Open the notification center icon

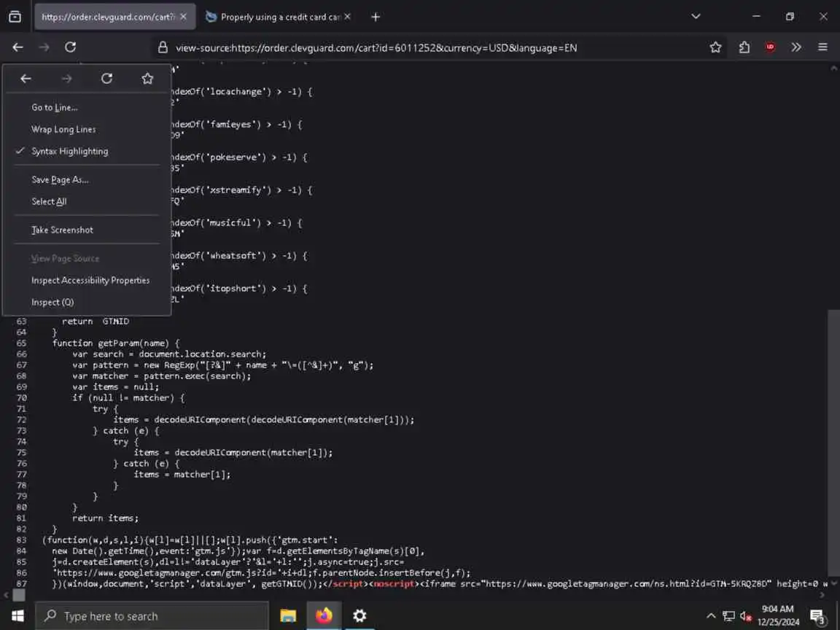click(817, 617)
